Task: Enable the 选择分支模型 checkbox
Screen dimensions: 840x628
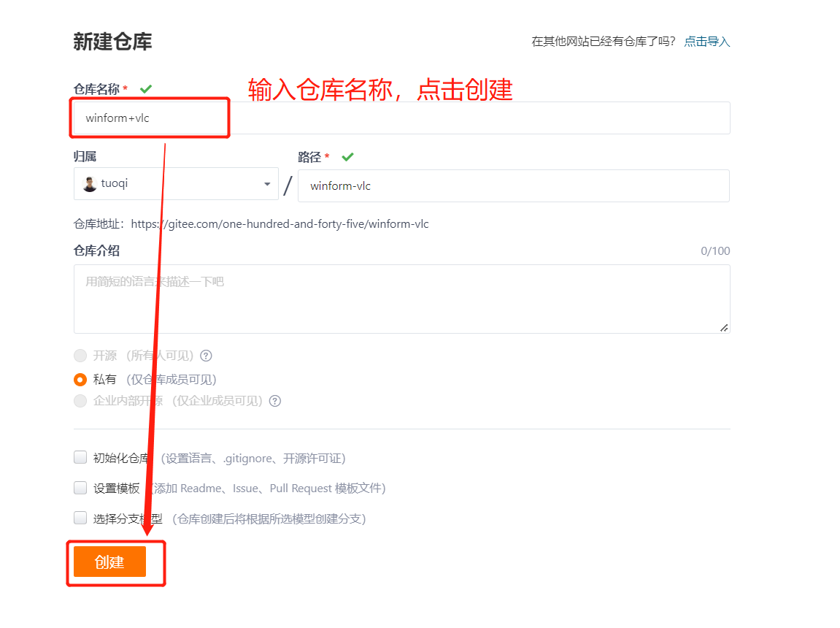Action: coord(80,518)
